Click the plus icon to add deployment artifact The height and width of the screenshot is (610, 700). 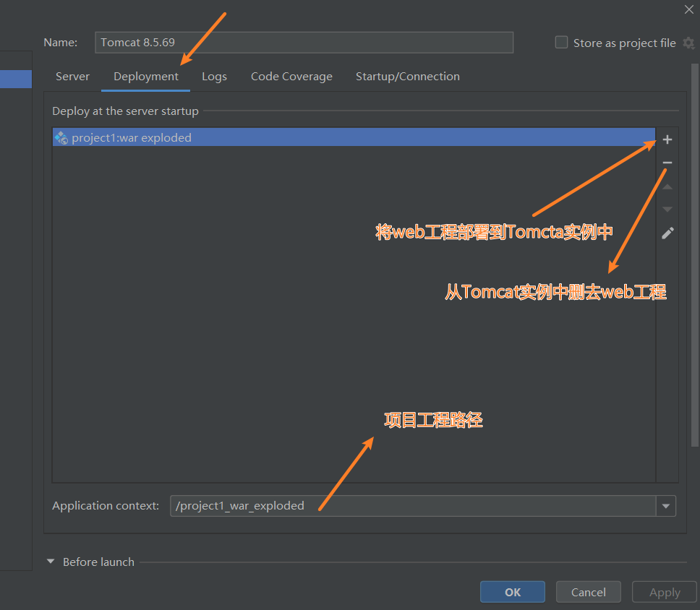tap(667, 139)
